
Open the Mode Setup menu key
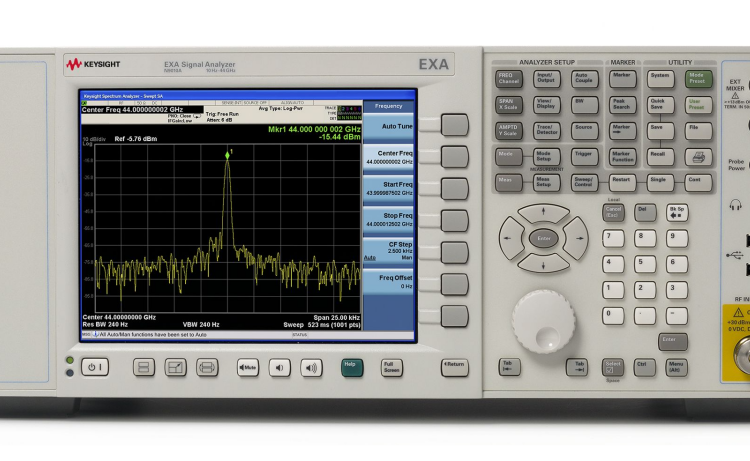tap(546, 156)
